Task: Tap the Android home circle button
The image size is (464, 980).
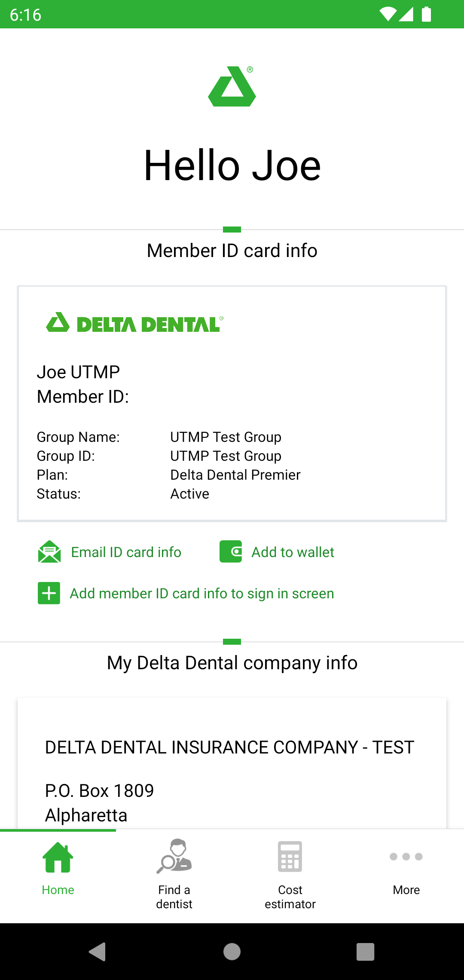Action: 232,952
